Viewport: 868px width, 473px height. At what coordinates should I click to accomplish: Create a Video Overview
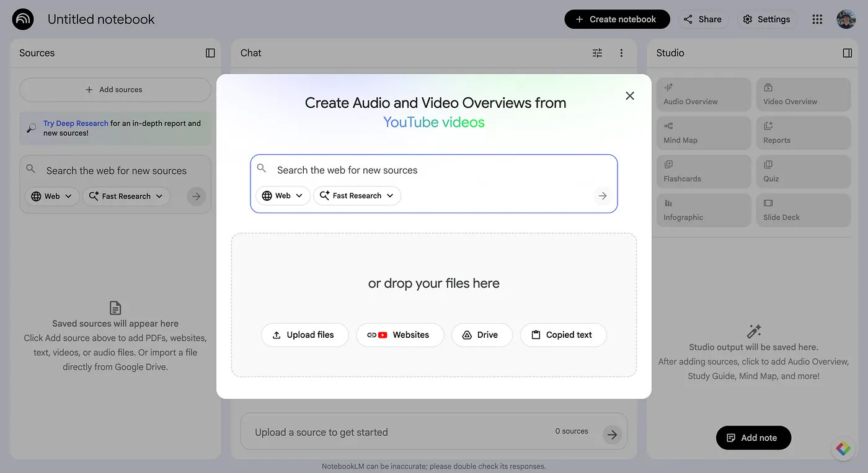pyautogui.click(x=804, y=95)
